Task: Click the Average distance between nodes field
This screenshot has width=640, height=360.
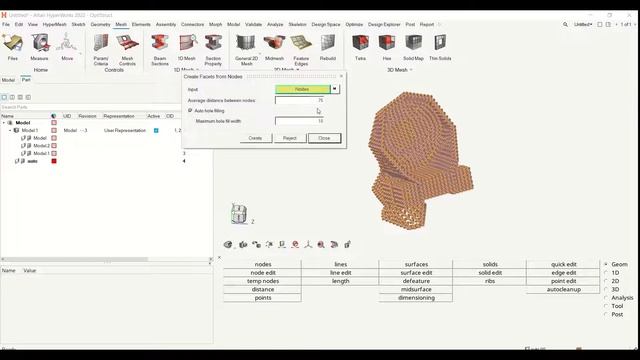Action: 300,100
